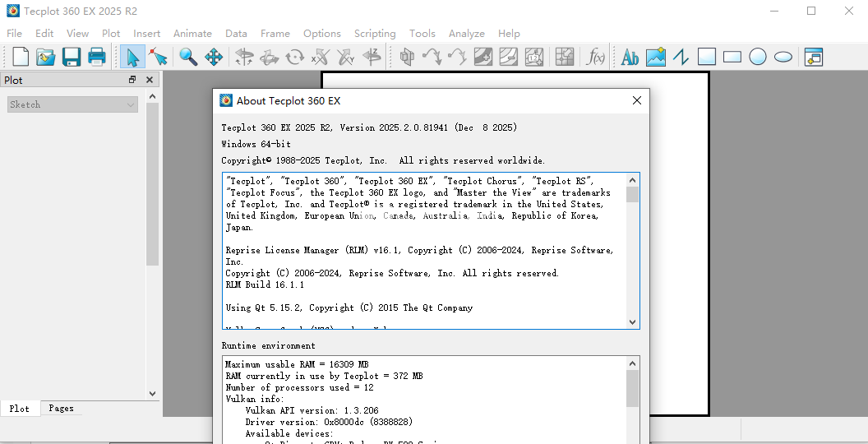Screen dimensions: 868x444
Task: Expand the Sketch plot type dropdown
Action: [130, 104]
